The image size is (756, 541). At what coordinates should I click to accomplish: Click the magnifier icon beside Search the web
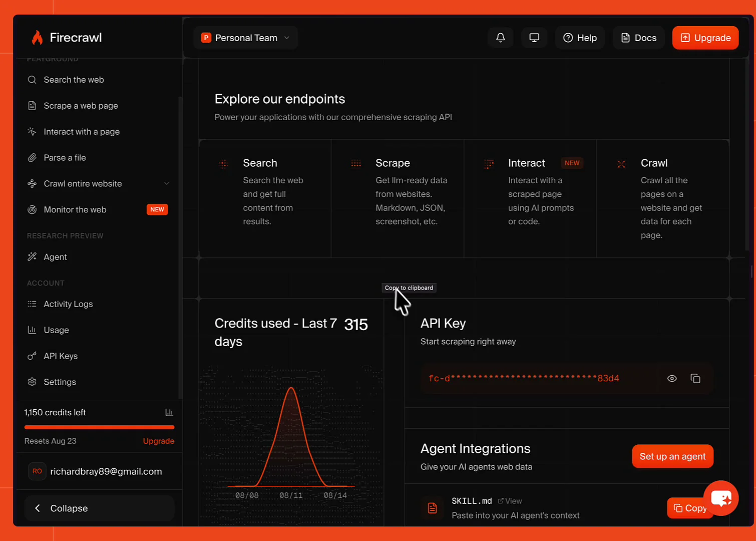pyautogui.click(x=32, y=80)
